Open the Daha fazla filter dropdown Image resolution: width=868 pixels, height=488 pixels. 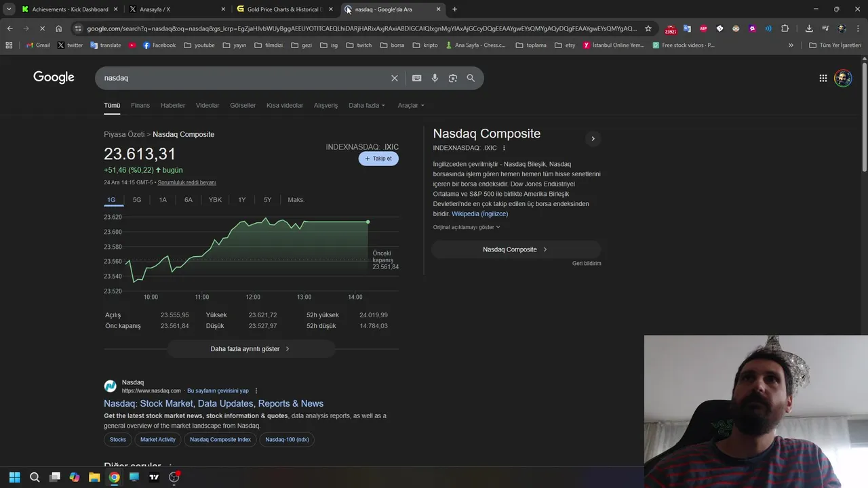(x=367, y=106)
